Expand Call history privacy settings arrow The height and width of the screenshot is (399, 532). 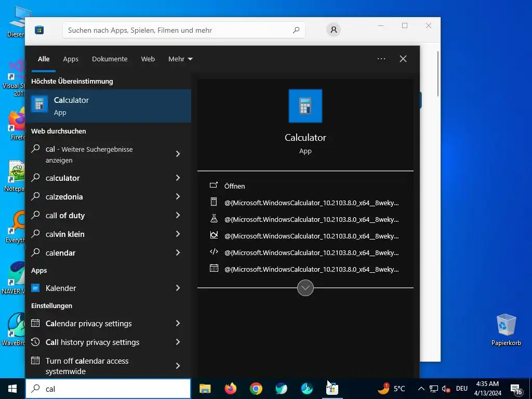click(178, 342)
